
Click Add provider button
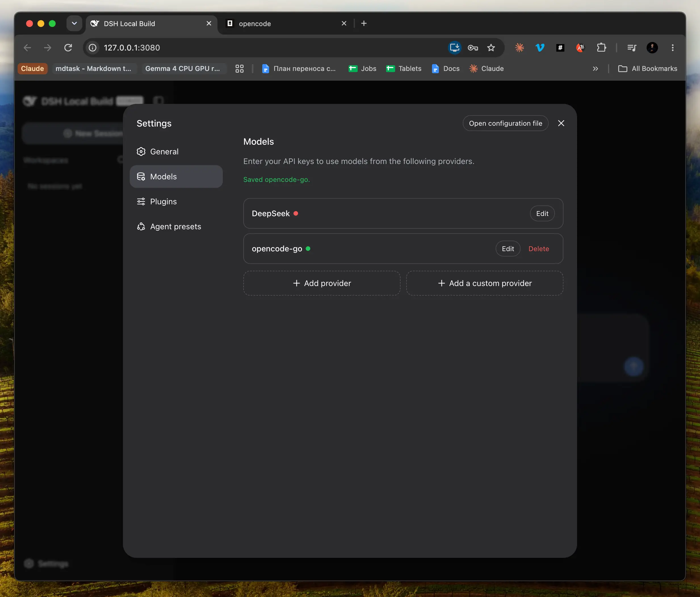(322, 283)
